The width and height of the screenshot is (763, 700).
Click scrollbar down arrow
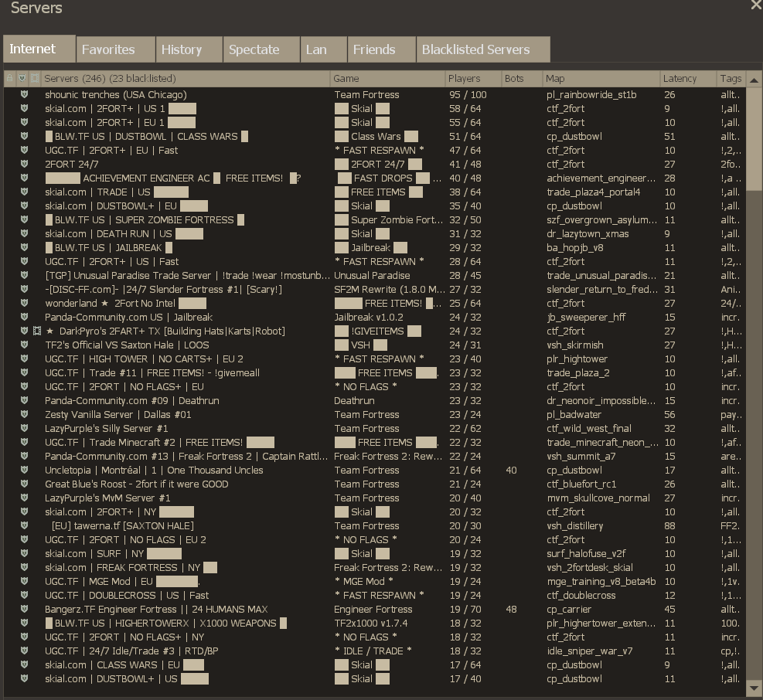tap(754, 688)
